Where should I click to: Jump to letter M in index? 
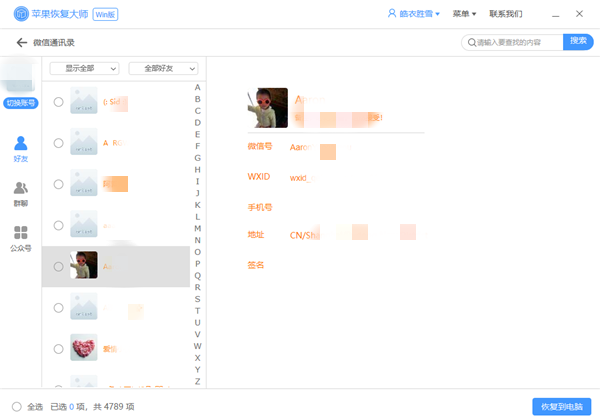pos(197,229)
